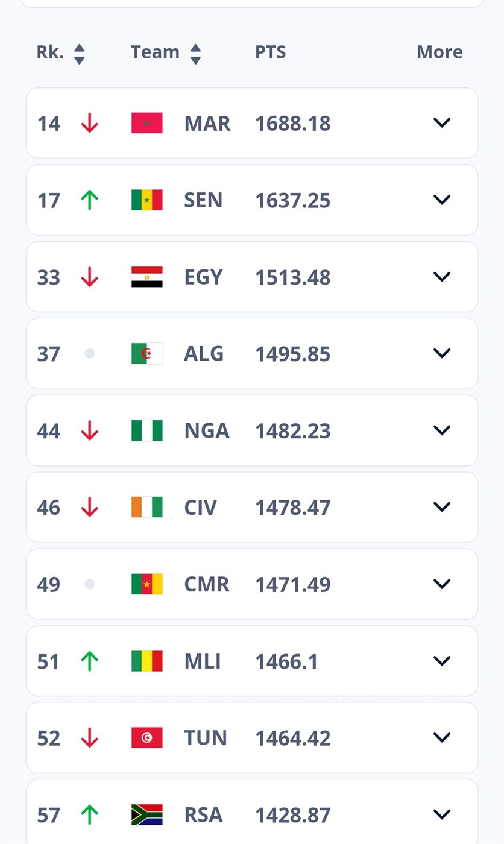Click the red down arrow beside rank 14
Viewport: 504px width, 844px height.
(x=90, y=123)
